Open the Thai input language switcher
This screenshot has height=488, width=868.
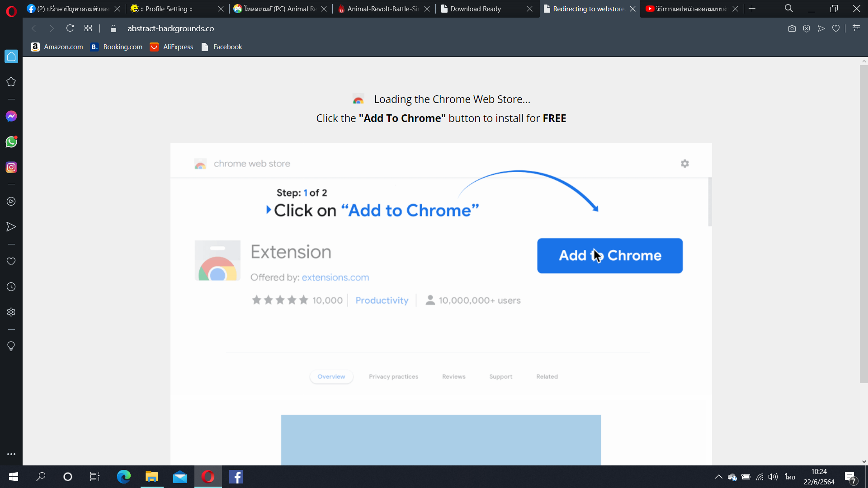790,477
